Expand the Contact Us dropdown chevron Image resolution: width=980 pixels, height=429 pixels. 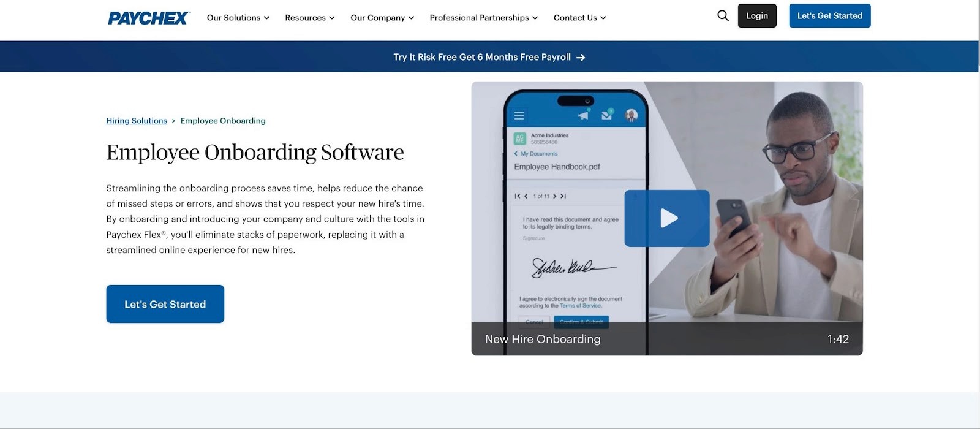[603, 18]
